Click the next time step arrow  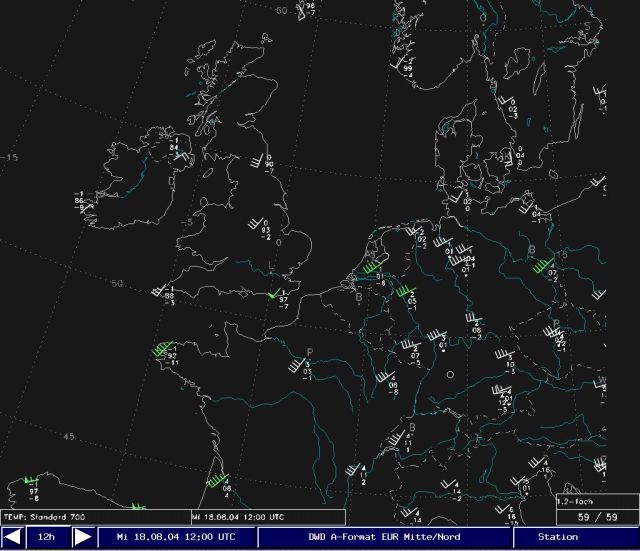pyautogui.click(x=84, y=537)
